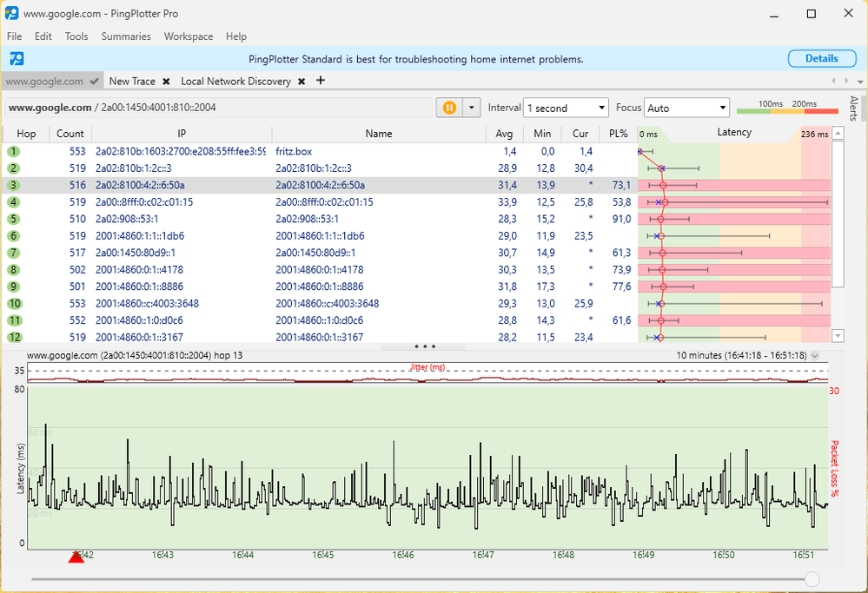This screenshot has height=593, width=868.
Task: Click the red triangle timeline marker
Action: pos(76,557)
